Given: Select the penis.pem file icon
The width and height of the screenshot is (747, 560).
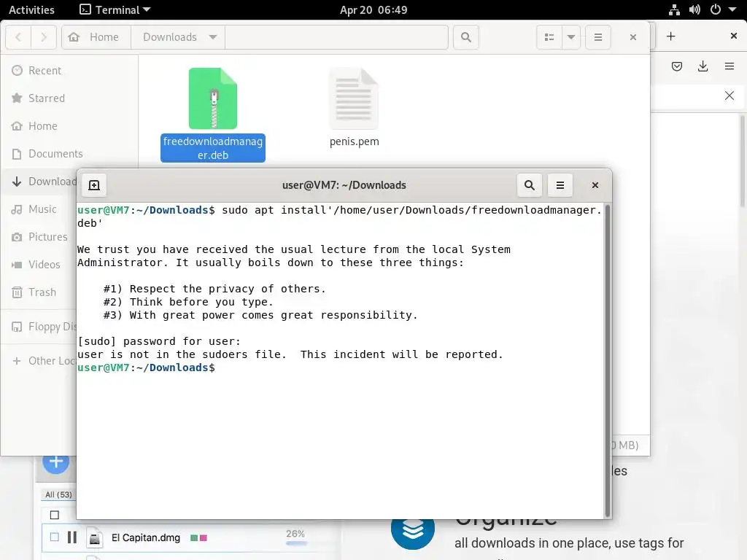Looking at the screenshot, I should coord(354,98).
